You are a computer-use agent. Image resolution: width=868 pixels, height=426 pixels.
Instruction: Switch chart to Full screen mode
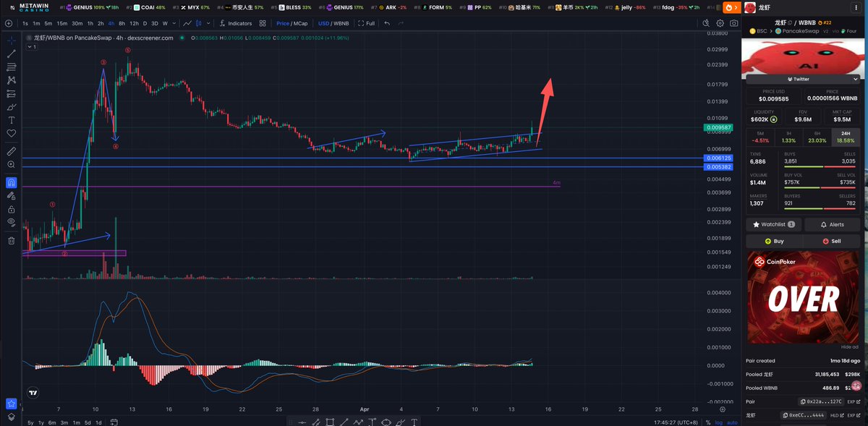coord(367,23)
